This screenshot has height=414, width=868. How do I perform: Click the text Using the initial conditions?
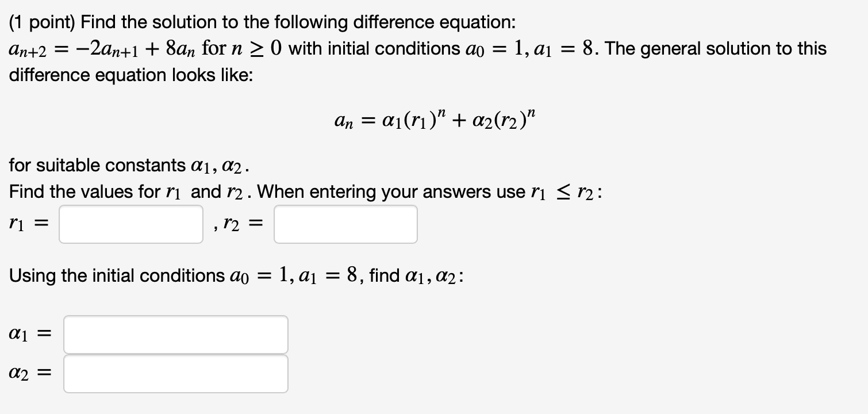(103, 275)
